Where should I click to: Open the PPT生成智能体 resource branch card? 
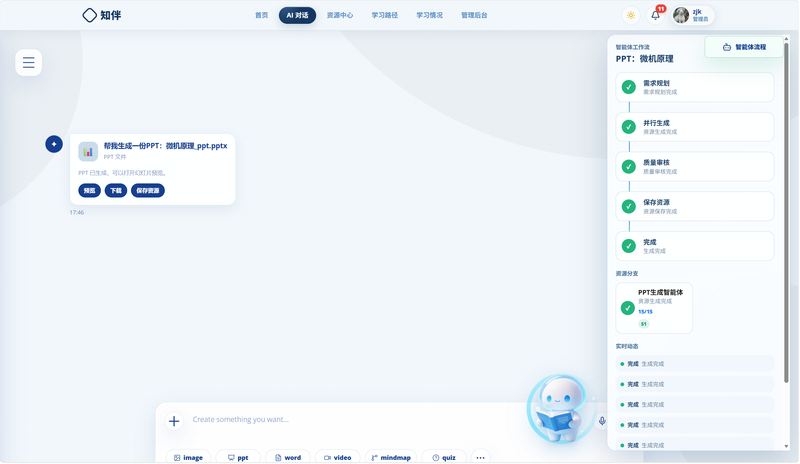tap(654, 308)
